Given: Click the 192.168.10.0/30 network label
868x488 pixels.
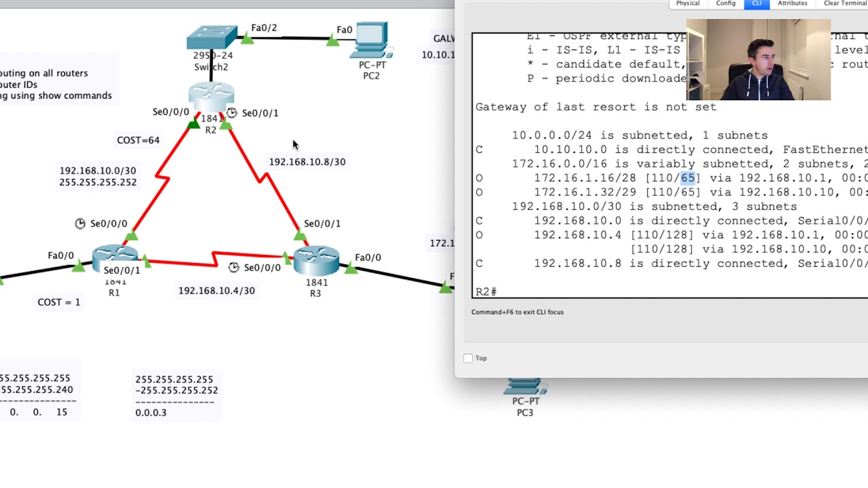Looking at the screenshot, I should (98, 170).
